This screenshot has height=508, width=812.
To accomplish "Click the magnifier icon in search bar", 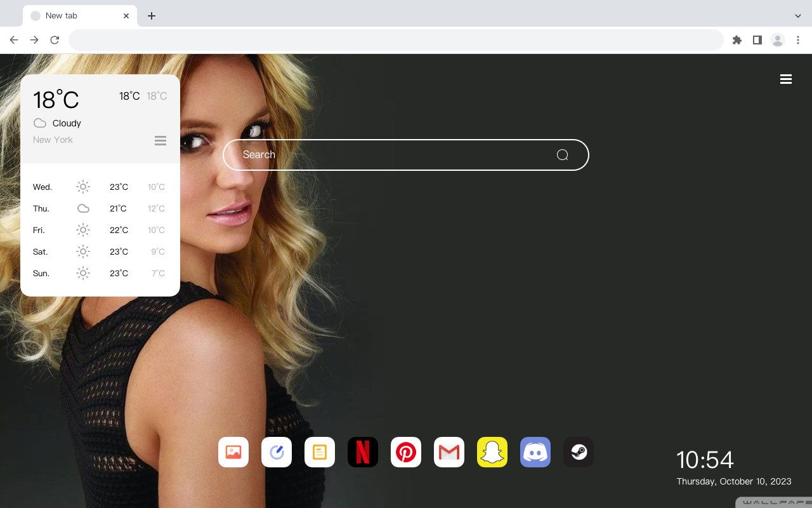I will pyautogui.click(x=562, y=155).
